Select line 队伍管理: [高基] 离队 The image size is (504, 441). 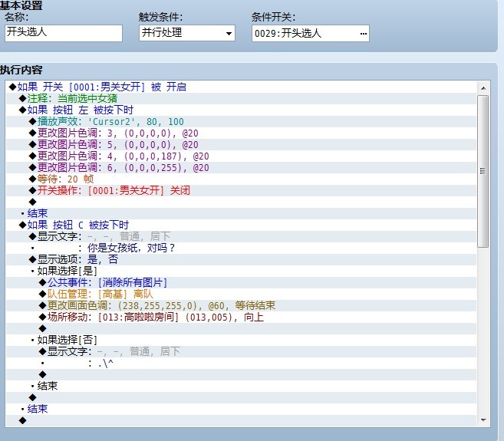click(x=241, y=294)
